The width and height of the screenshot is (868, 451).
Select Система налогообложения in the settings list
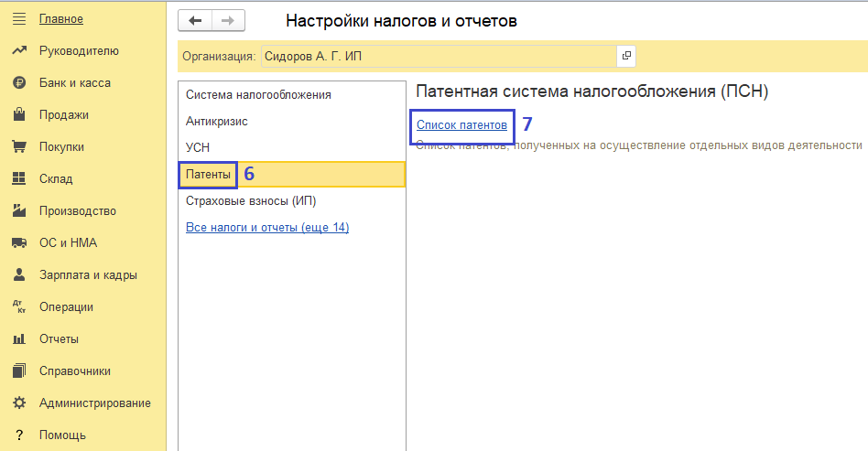pyautogui.click(x=258, y=94)
